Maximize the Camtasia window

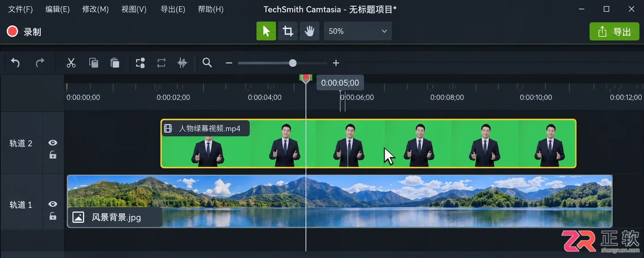606,9
